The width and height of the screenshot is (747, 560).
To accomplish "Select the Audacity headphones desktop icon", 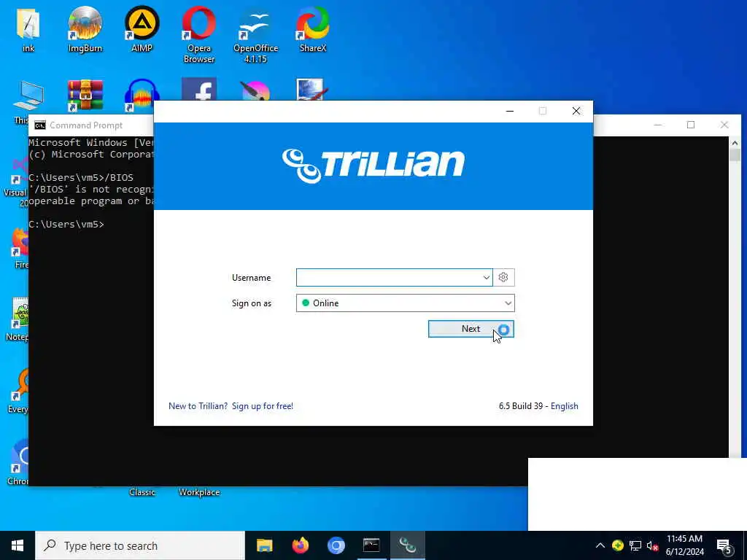I will click(142, 96).
